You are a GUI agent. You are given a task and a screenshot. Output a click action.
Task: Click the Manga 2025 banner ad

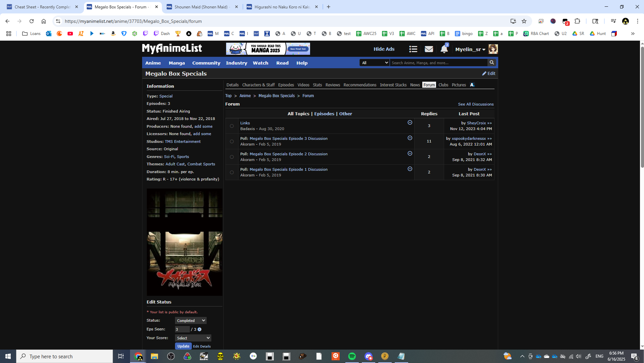pos(268,49)
